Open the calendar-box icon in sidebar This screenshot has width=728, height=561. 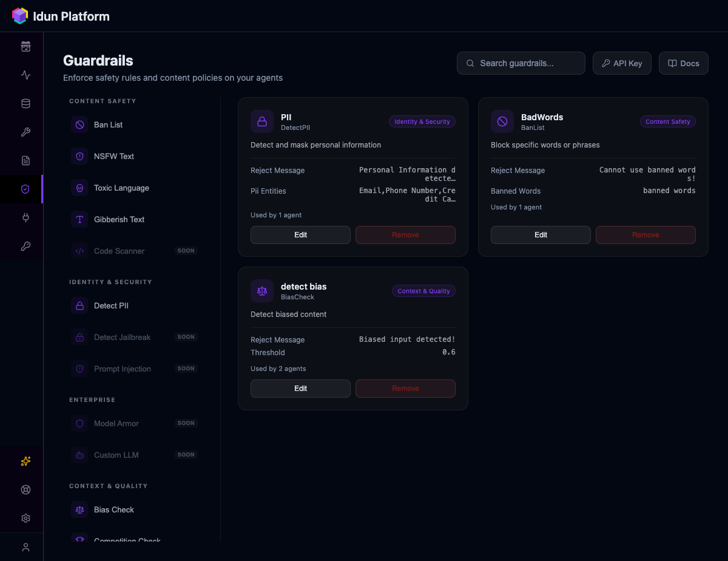point(25,47)
